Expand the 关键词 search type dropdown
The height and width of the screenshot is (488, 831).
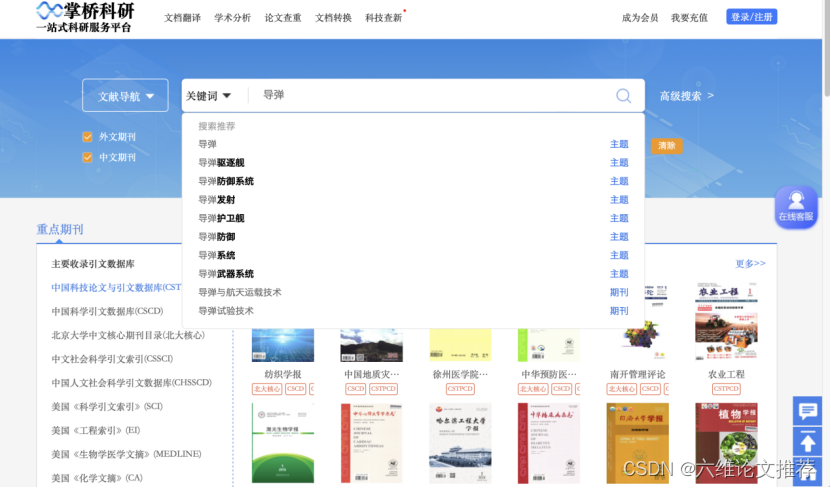pyautogui.click(x=208, y=96)
